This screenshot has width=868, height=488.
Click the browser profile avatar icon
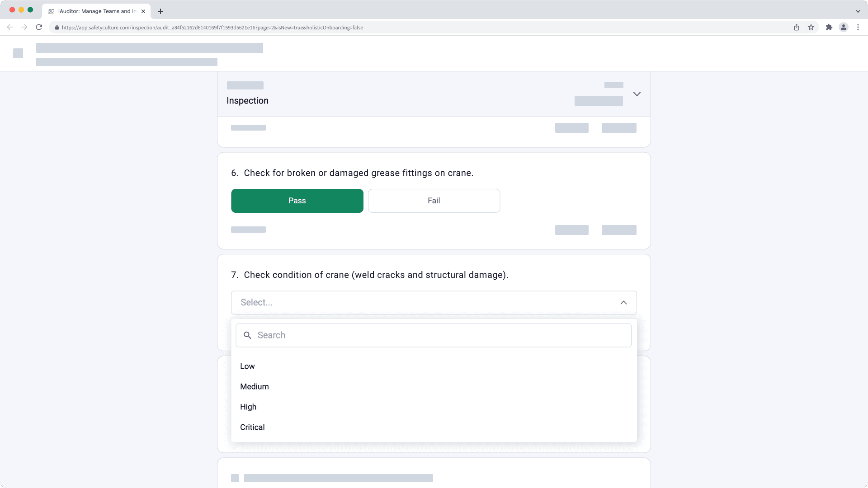coord(844,27)
